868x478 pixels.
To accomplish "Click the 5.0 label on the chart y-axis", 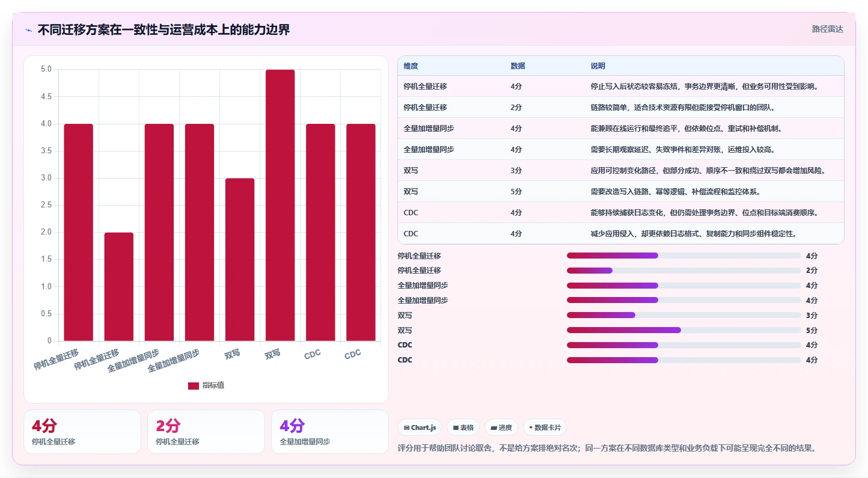I will [x=46, y=69].
